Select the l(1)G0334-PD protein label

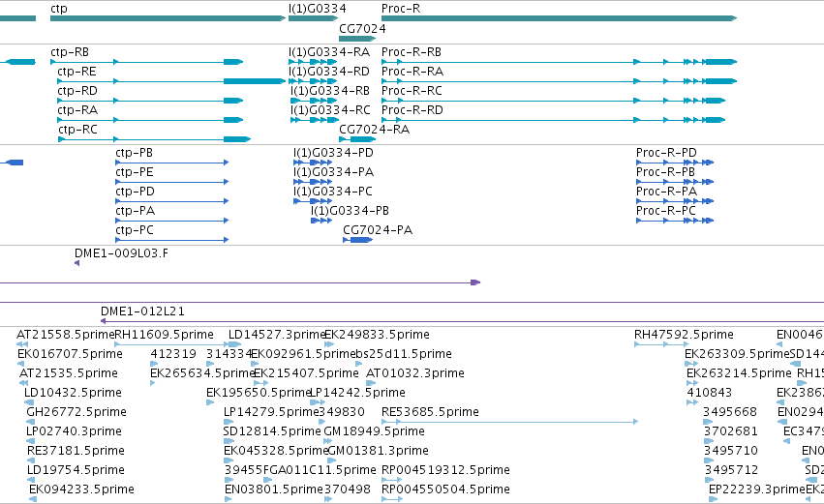click(x=333, y=153)
